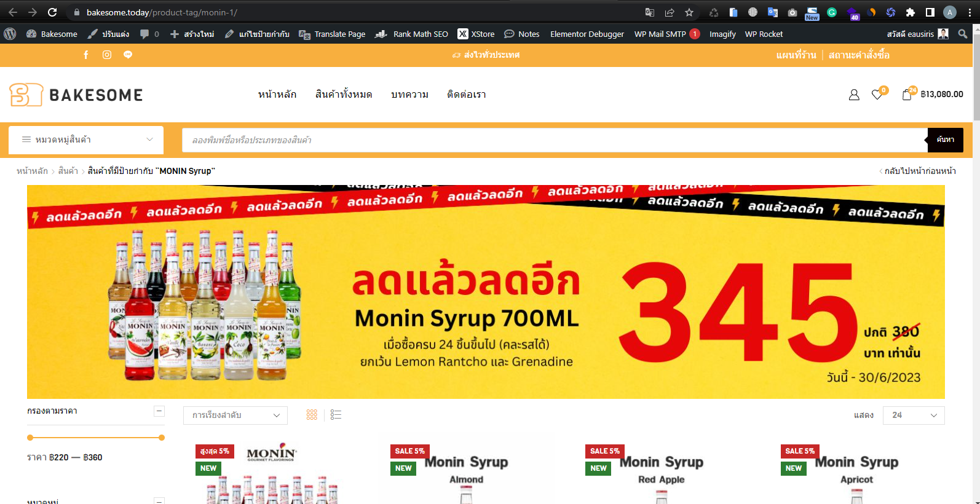
Task: Open all products nav link
Action: click(344, 95)
